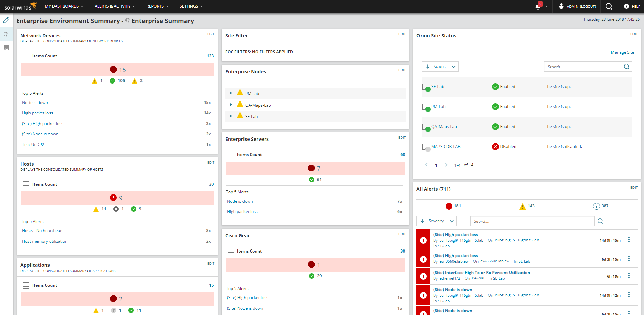Click the globe icon in left sidebar
The image size is (644, 315).
(6, 34)
